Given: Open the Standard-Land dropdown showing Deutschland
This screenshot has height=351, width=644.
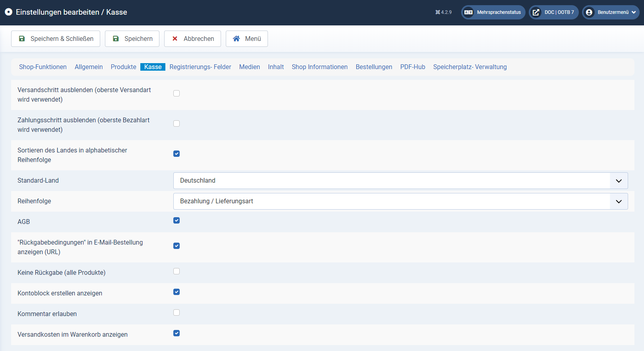Looking at the screenshot, I should coord(401,181).
